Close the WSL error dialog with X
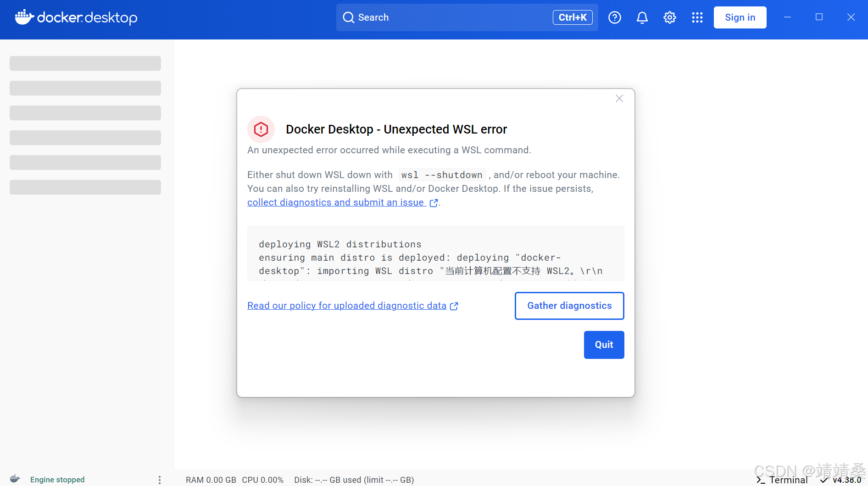The image size is (868, 486). coord(619,99)
